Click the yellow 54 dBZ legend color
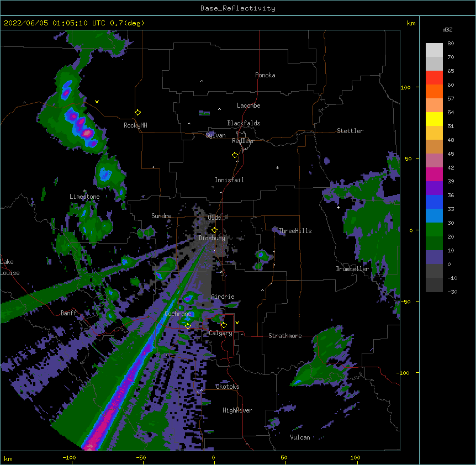 [434, 119]
